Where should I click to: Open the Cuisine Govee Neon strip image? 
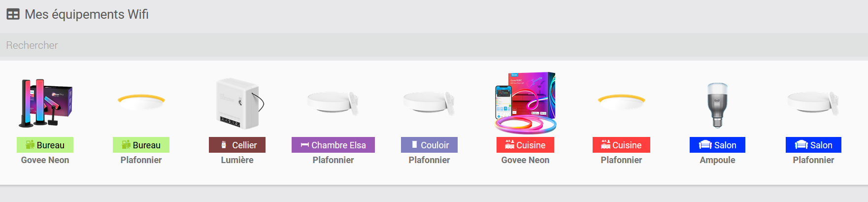click(525, 103)
